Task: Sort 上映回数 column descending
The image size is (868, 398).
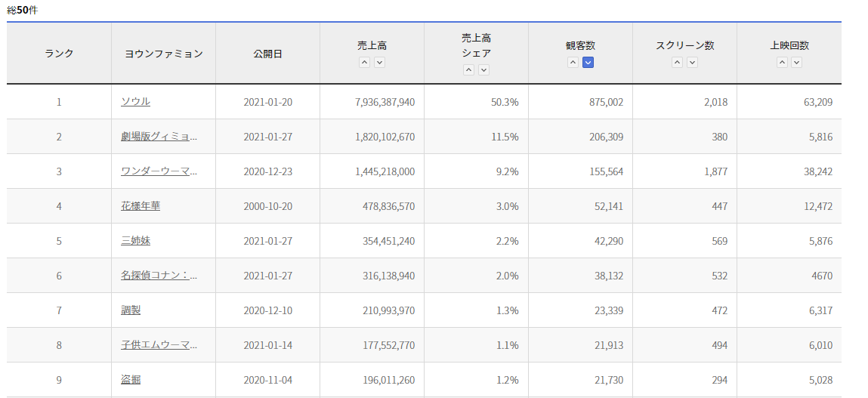Action: point(797,63)
